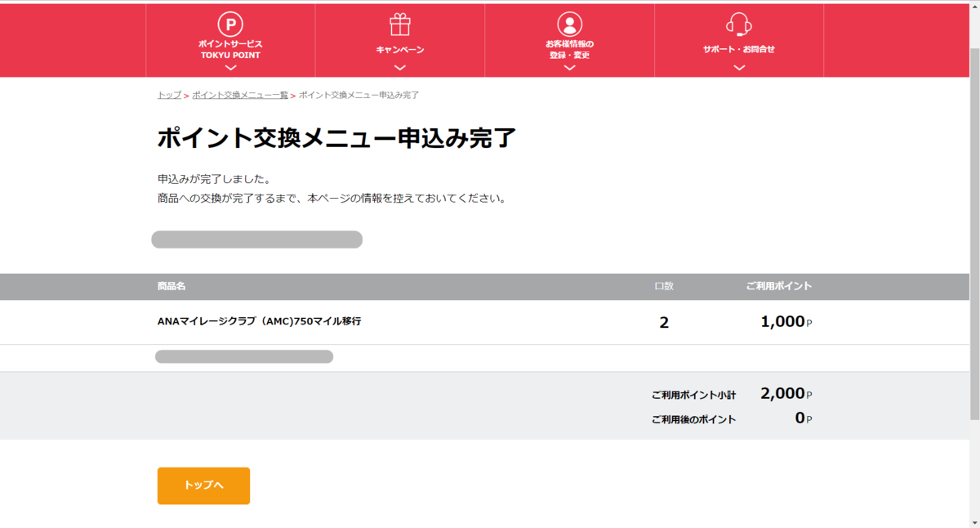Expand chevron under ポイントサービス TOKYU POINT
The width and height of the screenshot is (980, 528).
(x=230, y=68)
